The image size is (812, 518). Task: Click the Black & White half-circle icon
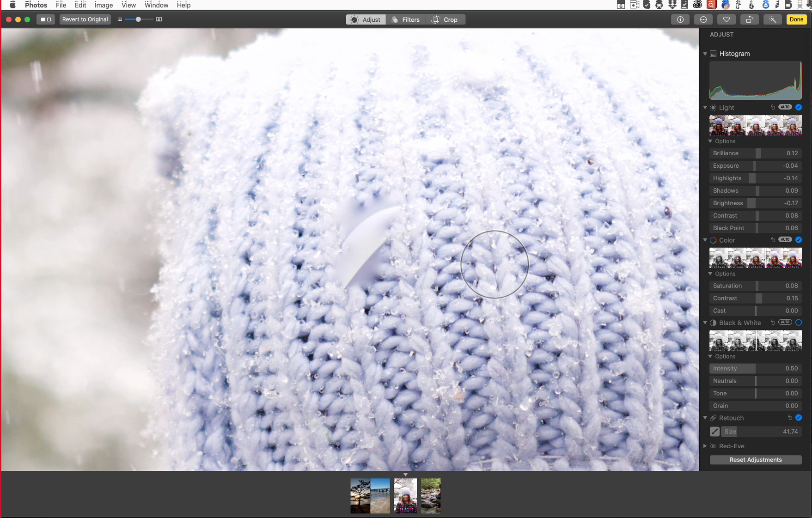click(713, 323)
